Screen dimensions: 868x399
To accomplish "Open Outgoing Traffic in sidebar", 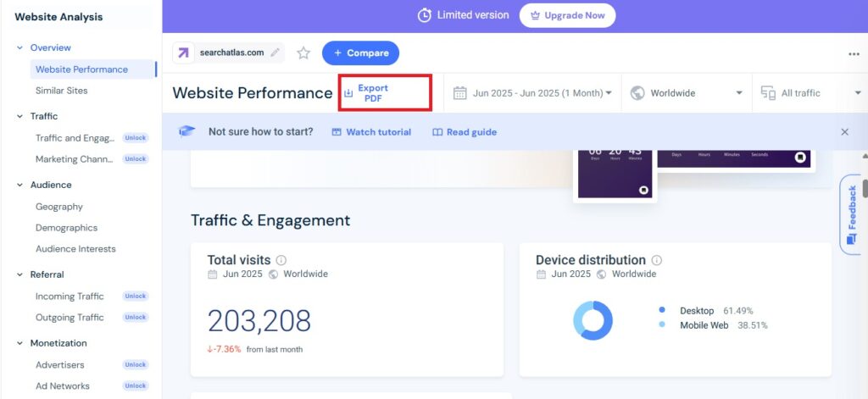I will pyautogui.click(x=70, y=317).
